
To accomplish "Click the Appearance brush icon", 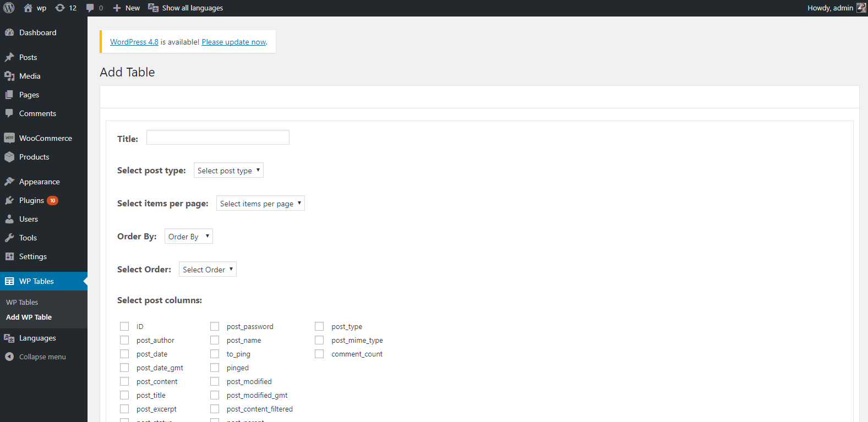I will click(9, 182).
